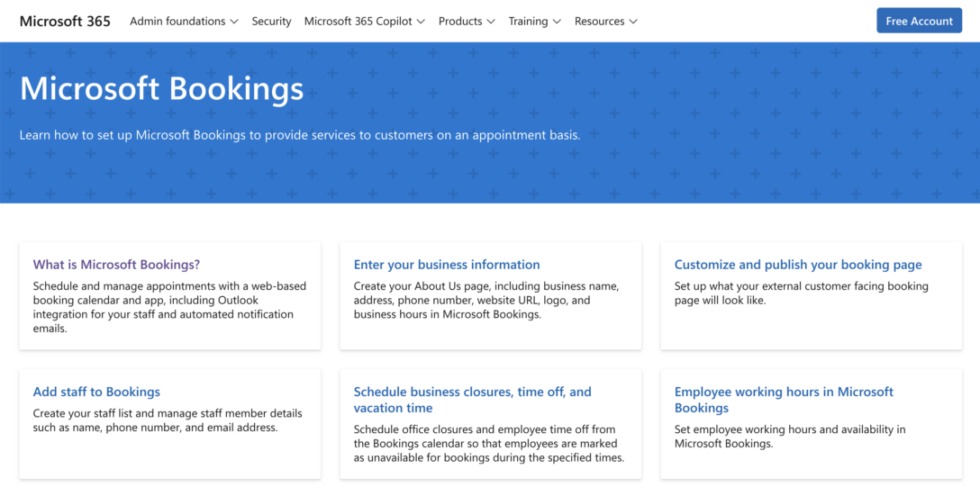Open the Security nav item
This screenshot has height=496, width=980.
tap(271, 22)
